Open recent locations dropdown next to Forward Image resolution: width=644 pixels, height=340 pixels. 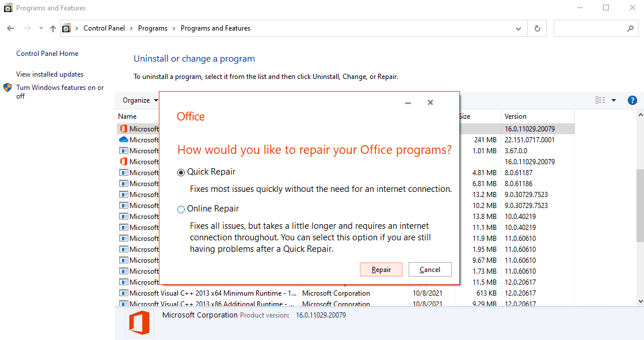(41, 28)
